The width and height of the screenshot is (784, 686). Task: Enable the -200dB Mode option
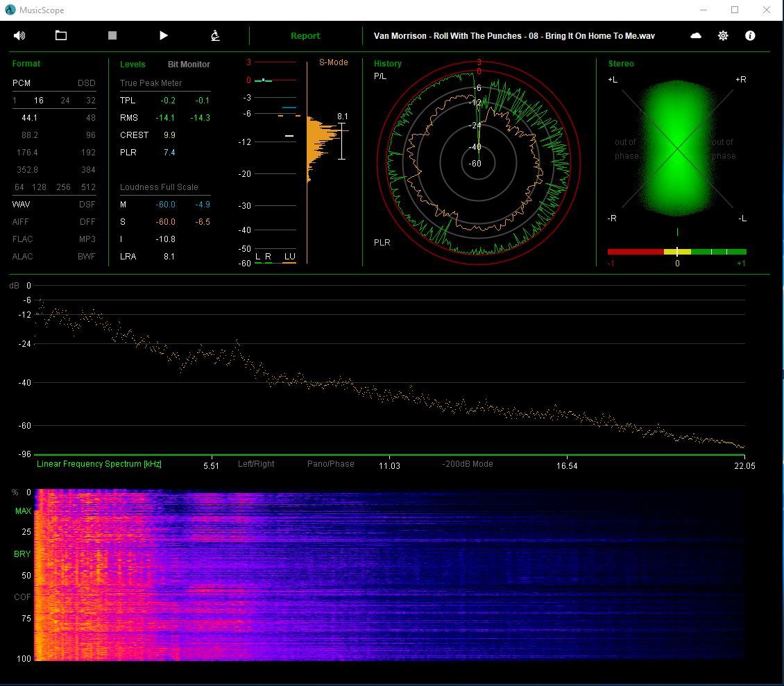click(x=468, y=464)
